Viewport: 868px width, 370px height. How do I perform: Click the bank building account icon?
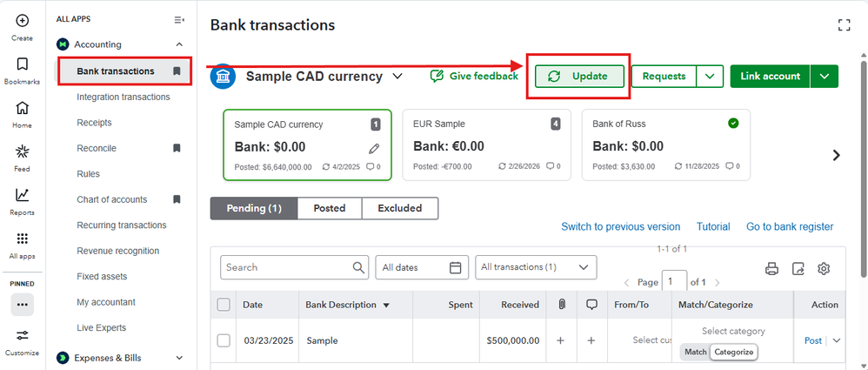(x=223, y=77)
